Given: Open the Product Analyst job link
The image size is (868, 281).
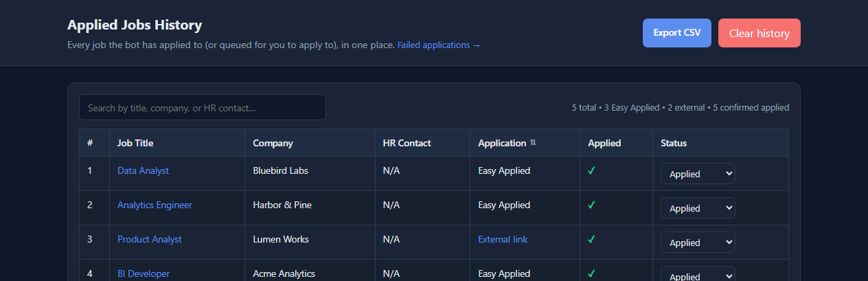Looking at the screenshot, I should point(150,239).
